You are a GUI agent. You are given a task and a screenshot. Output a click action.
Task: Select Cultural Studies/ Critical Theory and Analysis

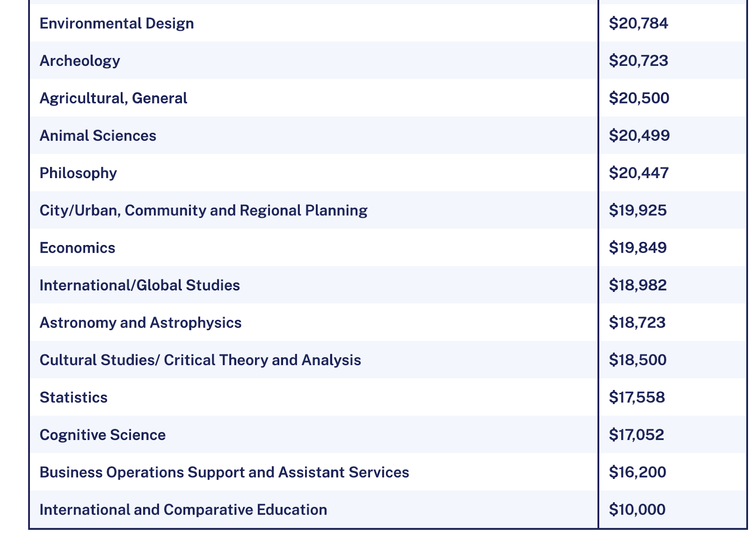200,360
